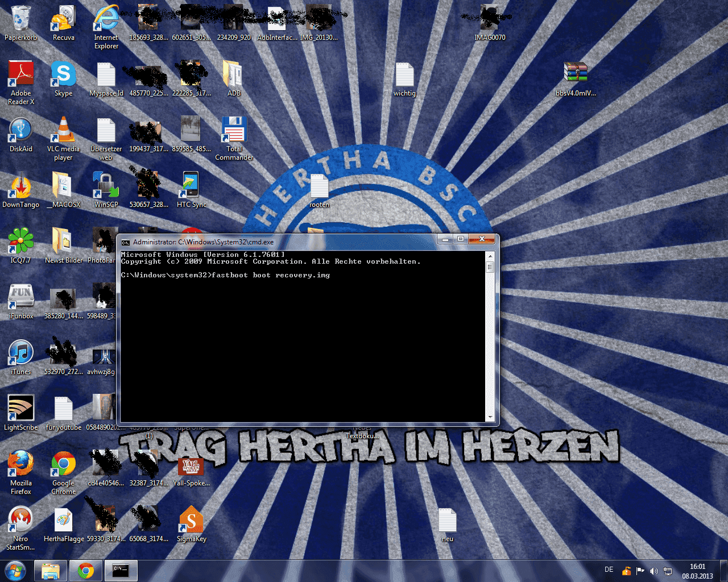
Task: Launch Skype from desktop
Action: coord(63,79)
